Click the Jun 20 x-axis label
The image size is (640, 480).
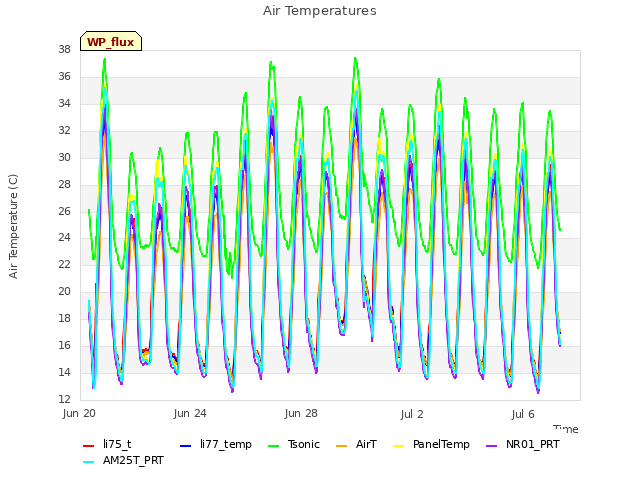79,413
